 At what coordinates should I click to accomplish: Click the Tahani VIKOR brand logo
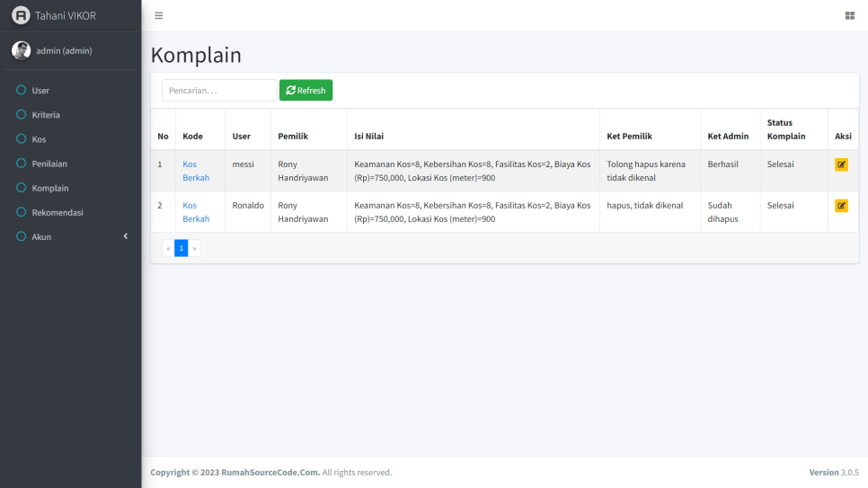[x=21, y=15]
